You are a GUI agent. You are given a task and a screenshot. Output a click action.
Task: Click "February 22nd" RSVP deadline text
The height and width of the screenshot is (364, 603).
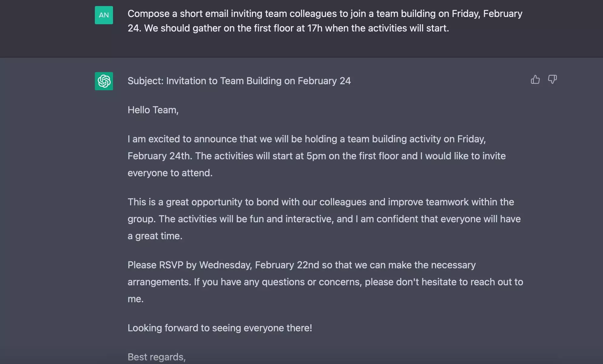[x=287, y=265]
